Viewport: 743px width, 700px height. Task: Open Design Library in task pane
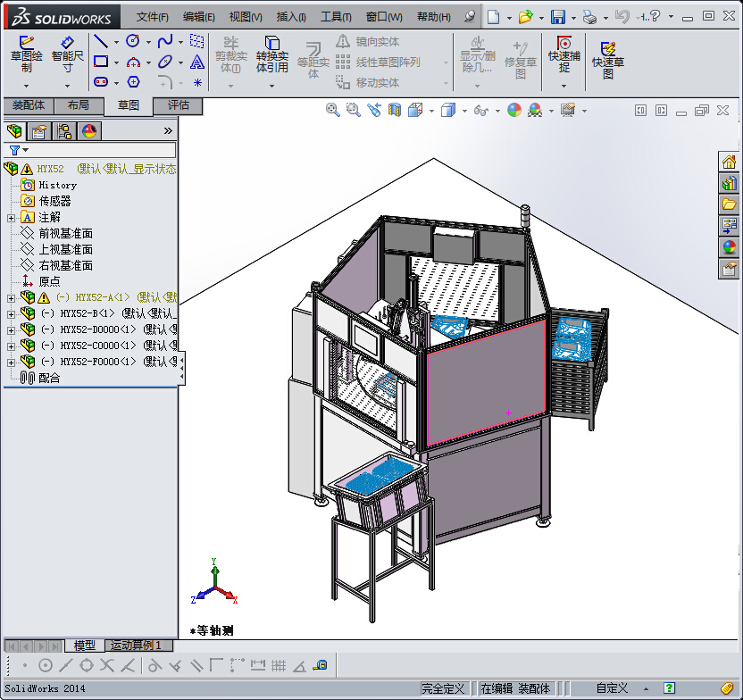coord(729,183)
